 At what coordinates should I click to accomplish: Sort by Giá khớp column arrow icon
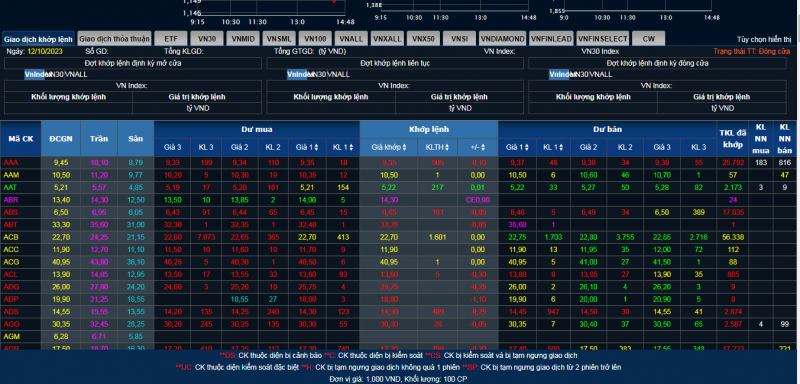405,147
